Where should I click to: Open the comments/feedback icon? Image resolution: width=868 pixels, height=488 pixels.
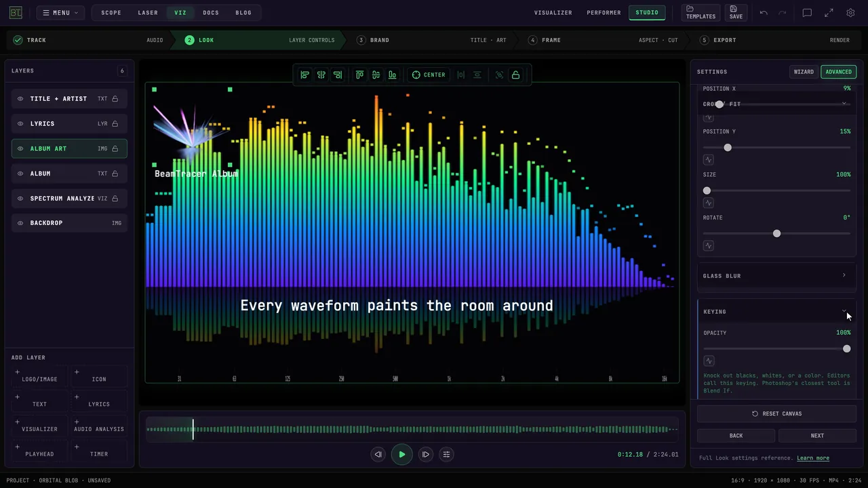(807, 12)
